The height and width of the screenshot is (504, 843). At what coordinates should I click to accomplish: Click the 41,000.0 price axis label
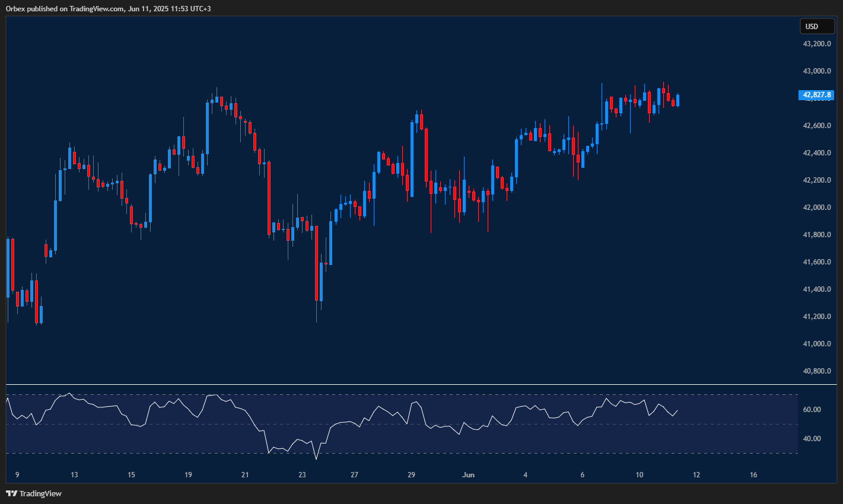click(x=816, y=344)
